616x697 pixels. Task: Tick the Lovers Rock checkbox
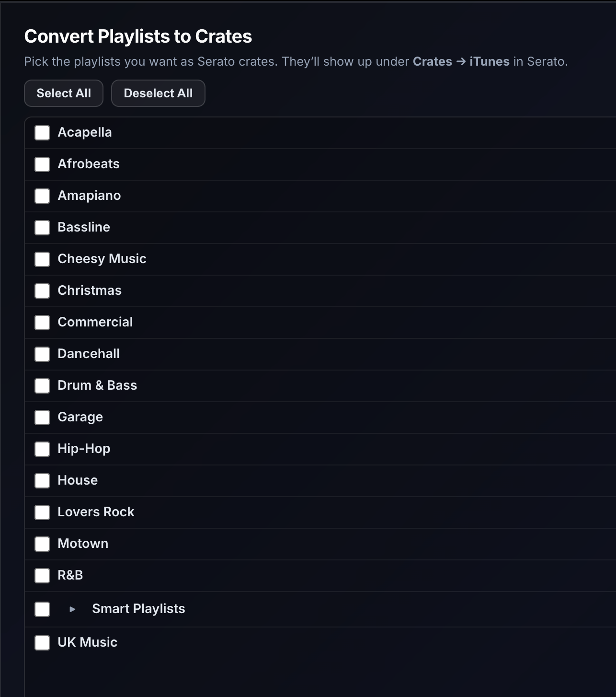(x=42, y=512)
